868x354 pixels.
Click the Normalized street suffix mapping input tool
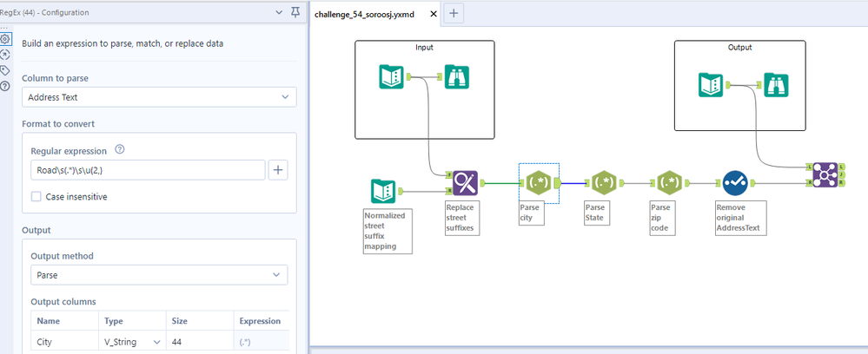[x=383, y=190]
